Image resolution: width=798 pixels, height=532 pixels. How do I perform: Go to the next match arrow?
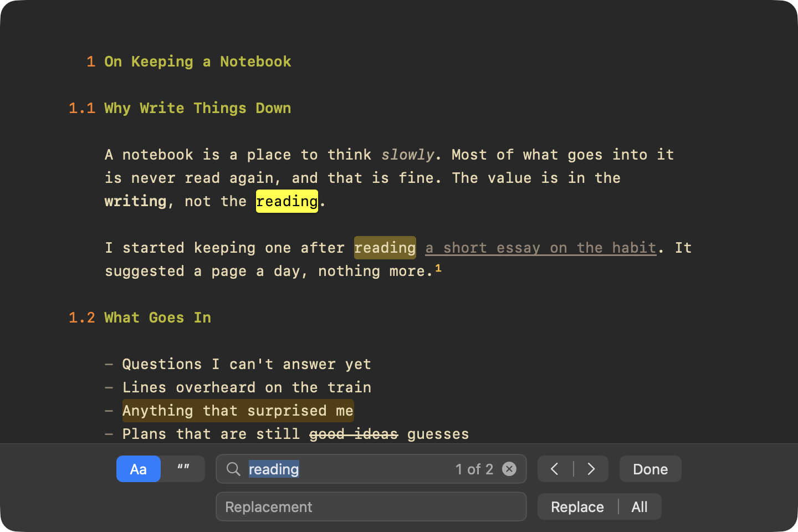click(591, 469)
